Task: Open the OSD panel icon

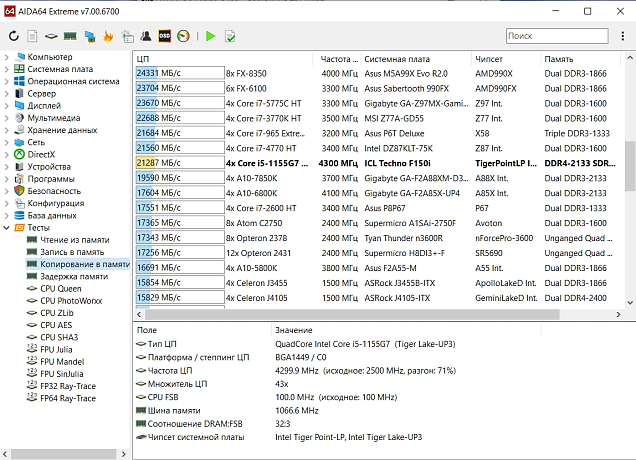Action: pyautogui.click(x=164, y=36)
